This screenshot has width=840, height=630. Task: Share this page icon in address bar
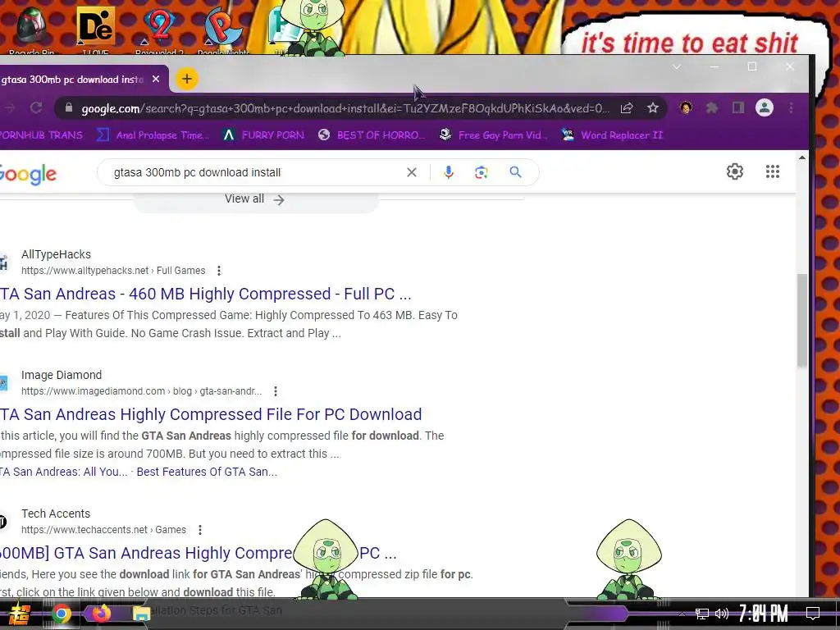pyautogui.click(x=627, y=108)
